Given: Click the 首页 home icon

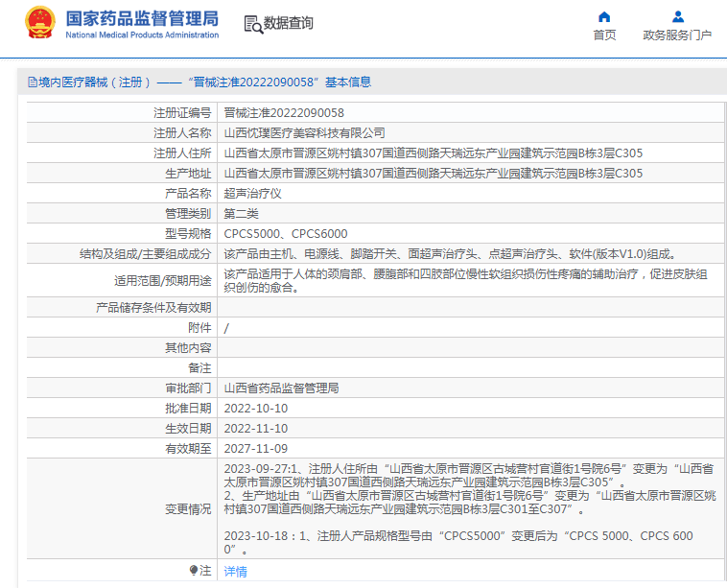Looking at the screenshot, I should (604, 17).
